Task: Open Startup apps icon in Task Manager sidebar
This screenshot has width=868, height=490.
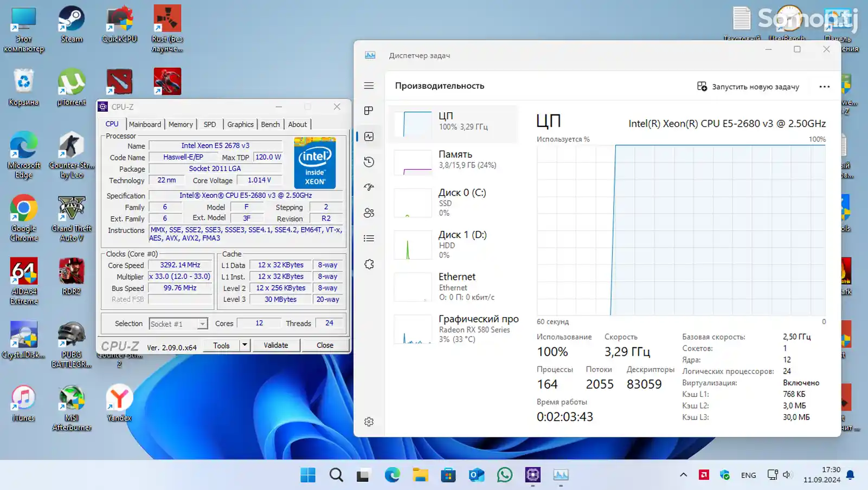Action: tap(369, 187)
